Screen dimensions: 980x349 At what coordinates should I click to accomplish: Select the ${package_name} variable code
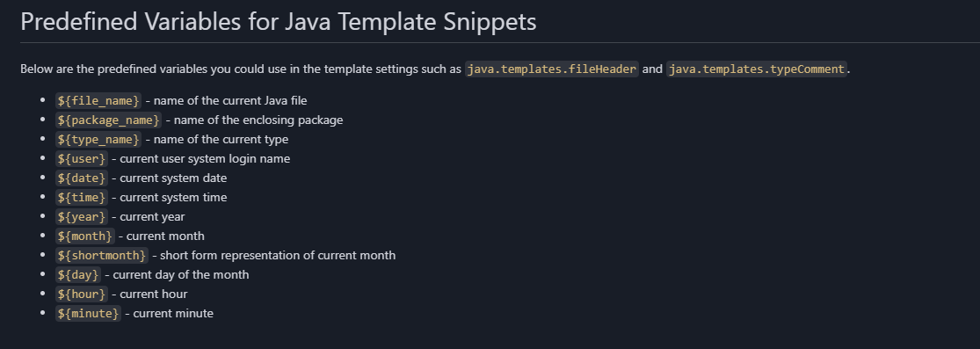108,120
